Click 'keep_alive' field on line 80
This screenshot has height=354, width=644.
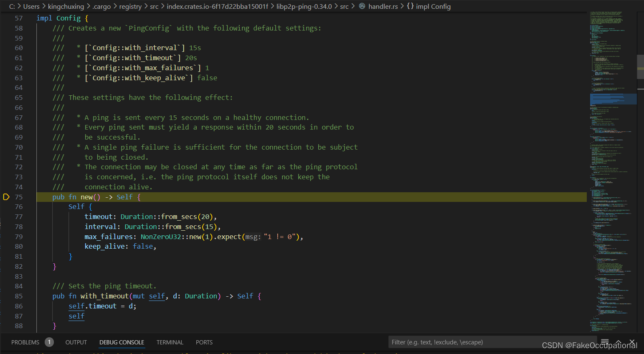[105, 246]
